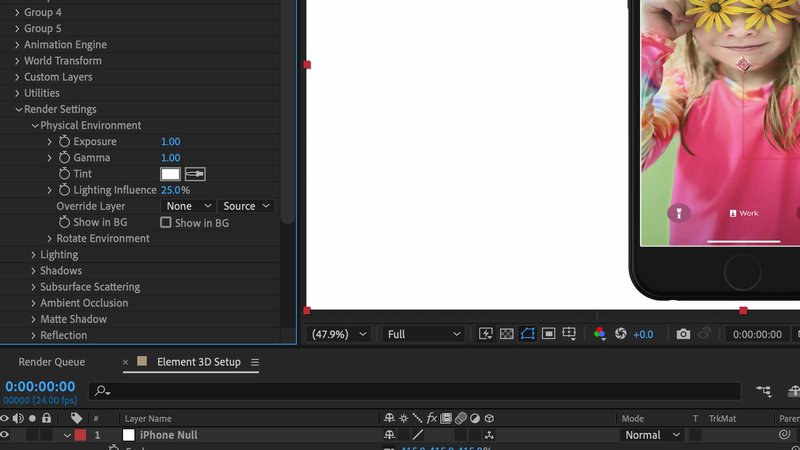Expand the Subsurface Scattering group

[33, 287]
